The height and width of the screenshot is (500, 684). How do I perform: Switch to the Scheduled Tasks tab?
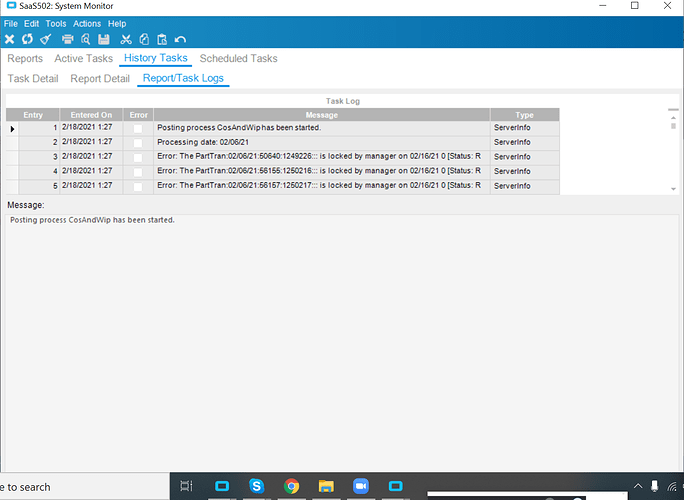coord(238,58)
